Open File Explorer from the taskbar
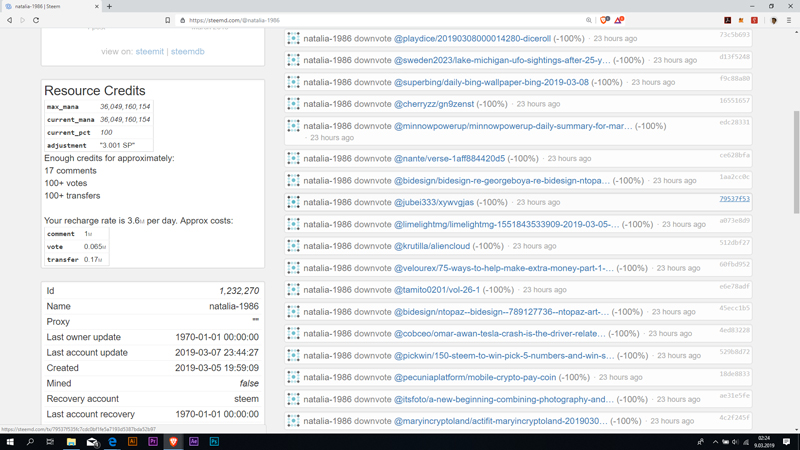This screenshot has height=450, width=800. pos(71,441)
